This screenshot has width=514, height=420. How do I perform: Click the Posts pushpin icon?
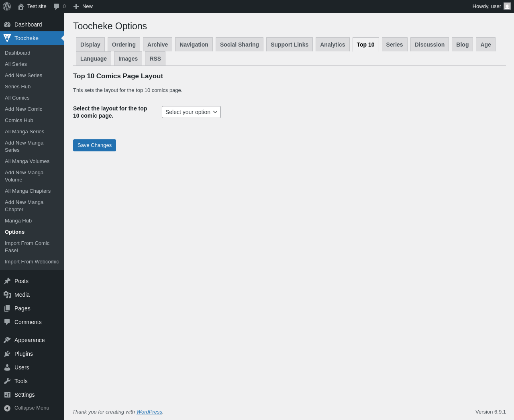7,281
